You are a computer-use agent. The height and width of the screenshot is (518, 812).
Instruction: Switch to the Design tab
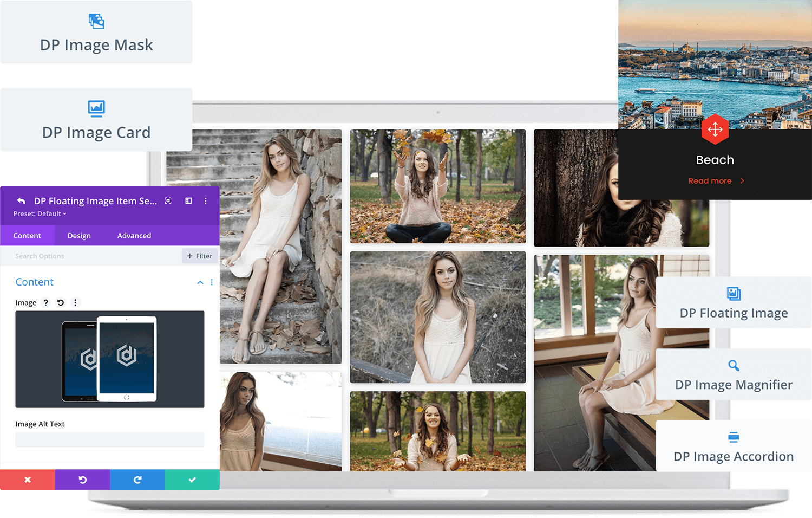point(79,236)
